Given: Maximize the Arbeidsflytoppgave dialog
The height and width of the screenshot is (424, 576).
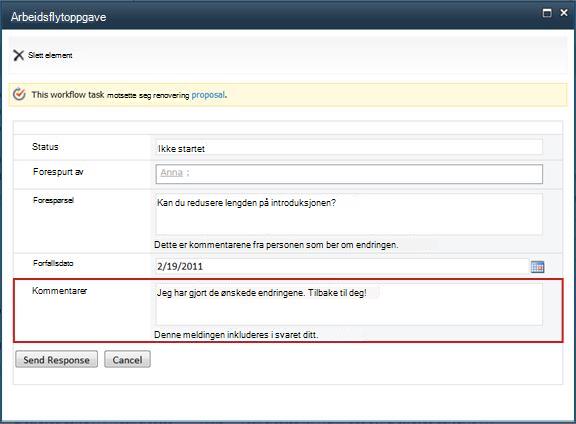Looking at the screenshot, I should [547, 13].
